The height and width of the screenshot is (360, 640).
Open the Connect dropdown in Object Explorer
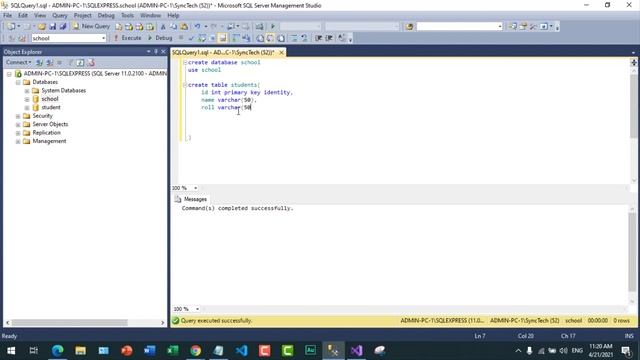tap(18, 62)
